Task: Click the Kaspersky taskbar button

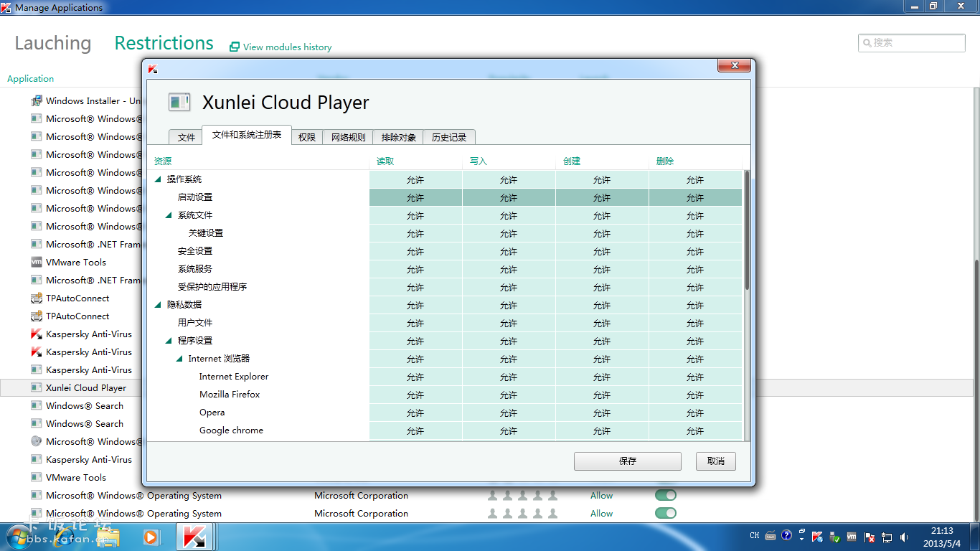Action: (x=195, y=537)
